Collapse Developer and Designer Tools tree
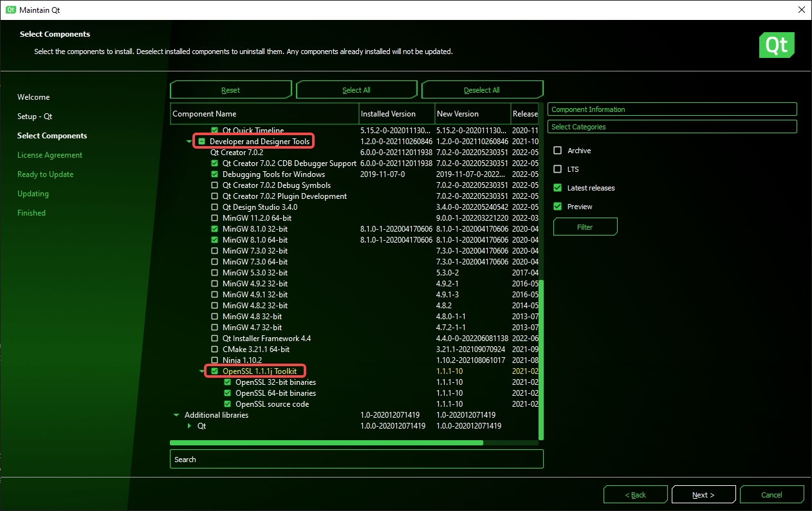The image size is (812, 511). tap(189, 142)
